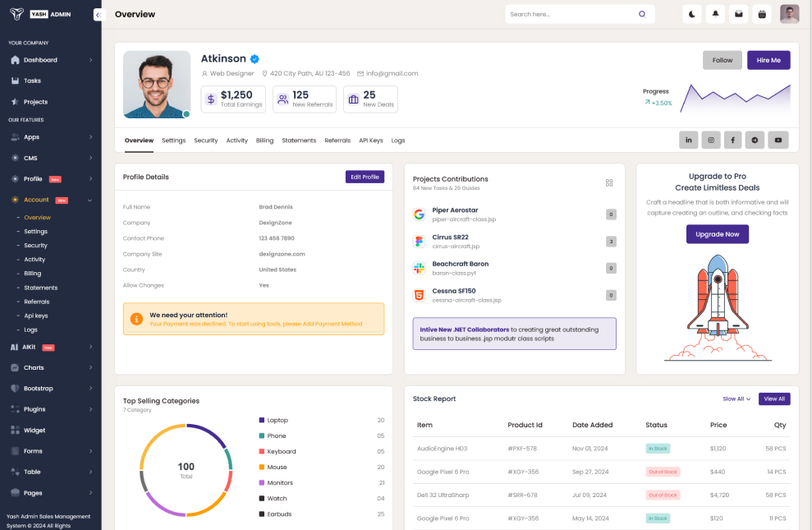Expand the Forms sidebar menu
The width and height of the screenshot is (812, 530).
[x=51, y=451]
